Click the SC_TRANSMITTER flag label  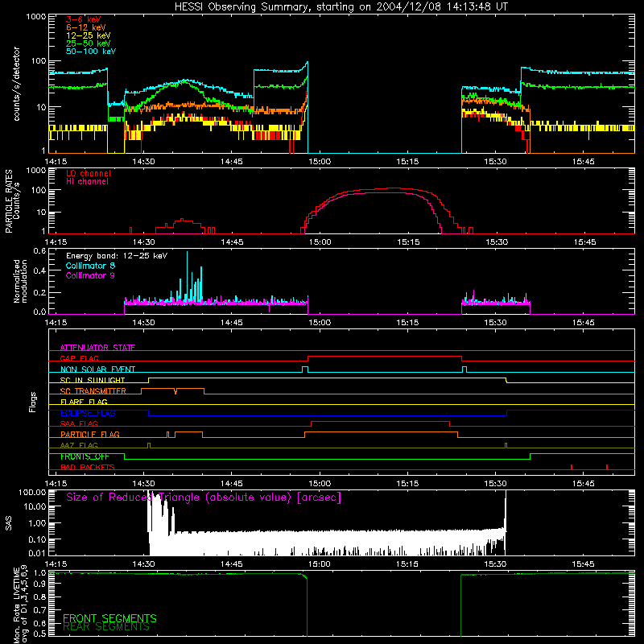click(x=93, y=391)
